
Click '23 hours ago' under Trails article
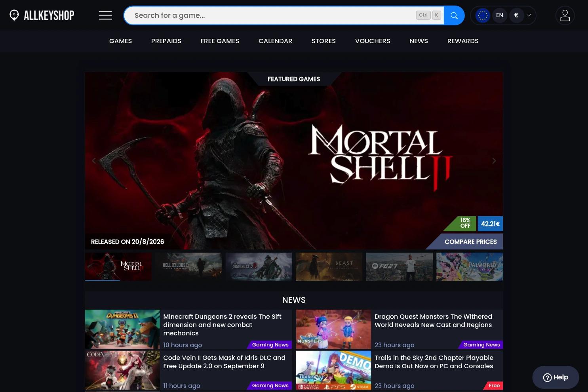click(x=394, y=386)
